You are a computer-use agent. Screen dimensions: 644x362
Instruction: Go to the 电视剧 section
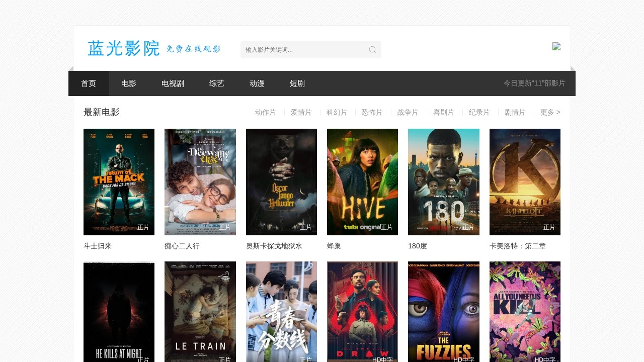pos(173,83)
